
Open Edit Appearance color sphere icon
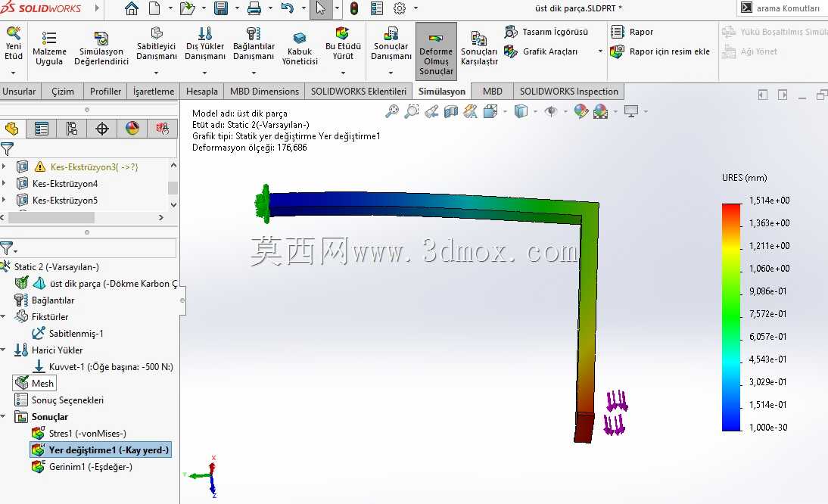tap(581, 111)
